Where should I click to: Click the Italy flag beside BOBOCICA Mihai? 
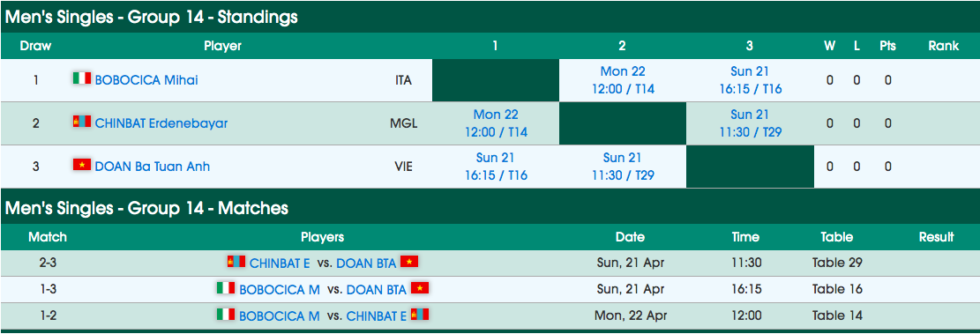tap(82, 78)
